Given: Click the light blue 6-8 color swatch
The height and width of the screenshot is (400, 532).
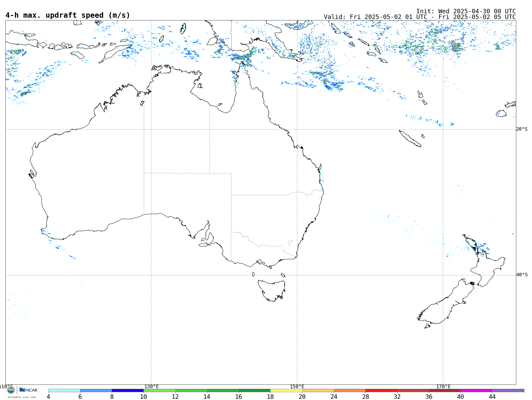Looking at the screenshot, I should point(96,391).
